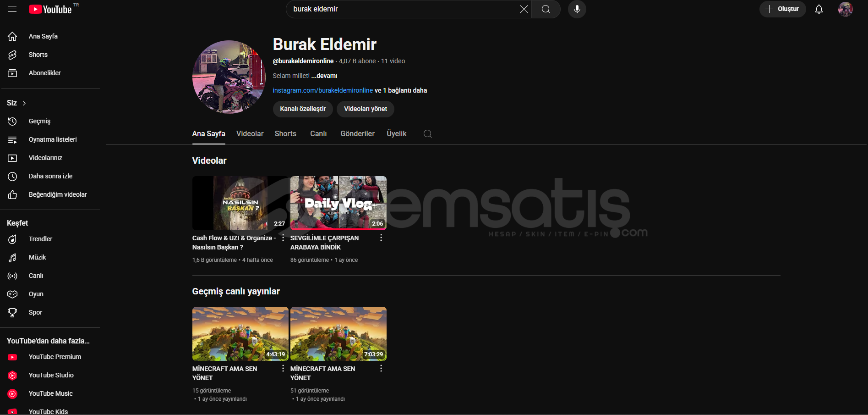Viewport: 868px width, 415px height.
Task: Open the Nasılsın Başkan video thumbnail
Action: (x=240, y=203)
